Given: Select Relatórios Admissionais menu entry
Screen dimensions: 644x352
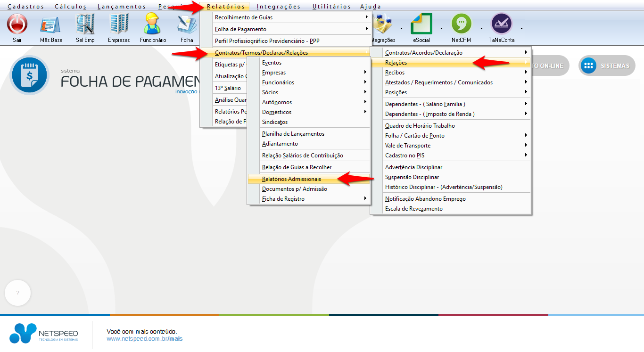Looking at the screenshot, I should (291, 179).
